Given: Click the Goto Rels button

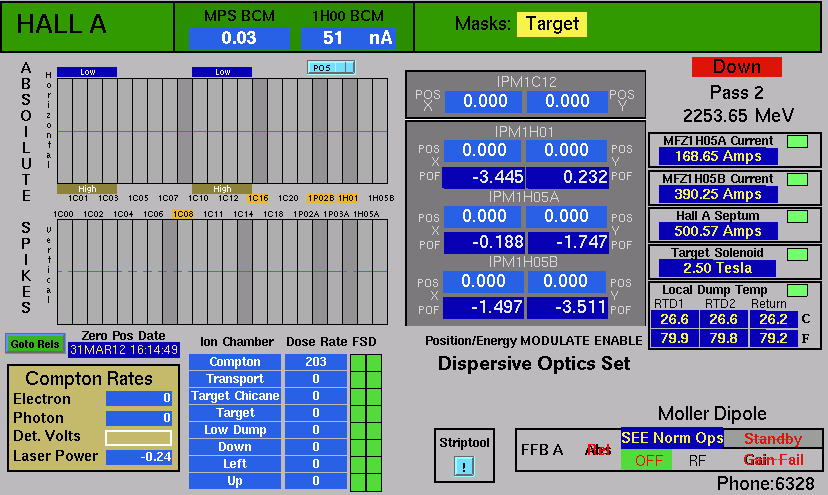Looking at the screenshot, I should pos(35,344).
